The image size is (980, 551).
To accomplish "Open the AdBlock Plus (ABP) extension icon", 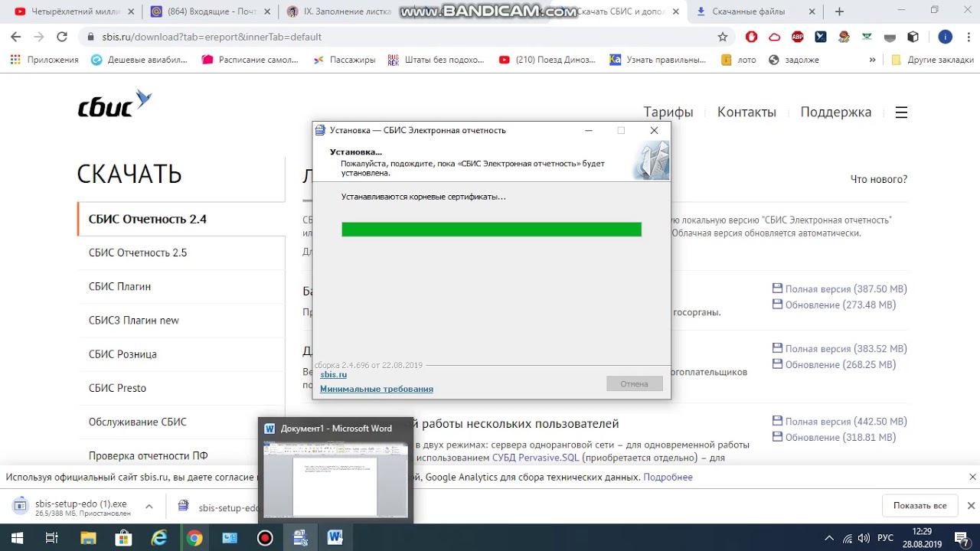I will coord(797,37).
